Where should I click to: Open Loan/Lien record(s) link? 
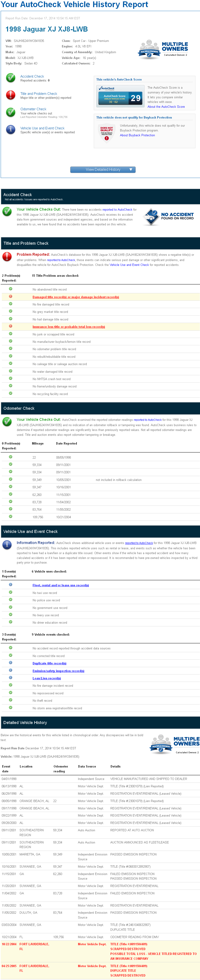47,678
